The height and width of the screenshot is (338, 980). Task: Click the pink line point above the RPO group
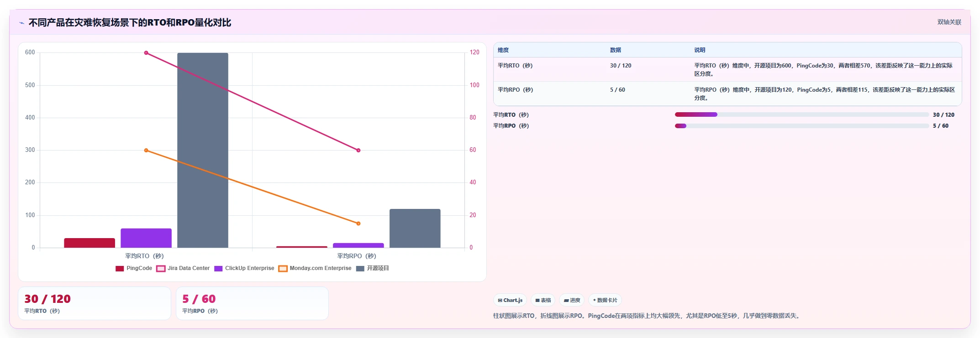[x=358, y=150]
